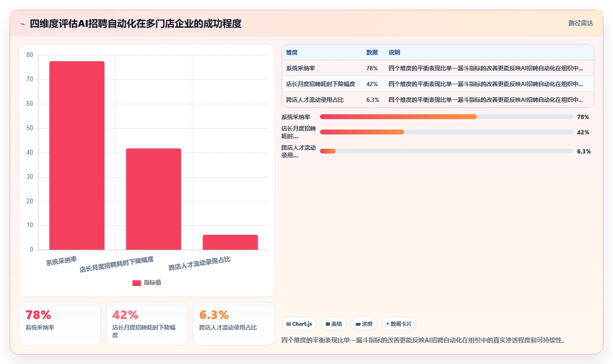
Task: Select 系统采纳率 cell in table
Action: tap(300, 68)
